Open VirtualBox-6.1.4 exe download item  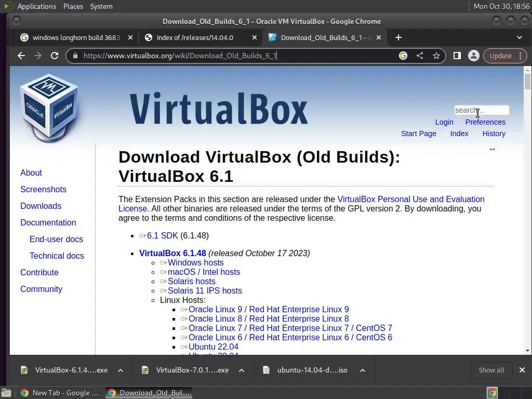(x=64, y=370)
